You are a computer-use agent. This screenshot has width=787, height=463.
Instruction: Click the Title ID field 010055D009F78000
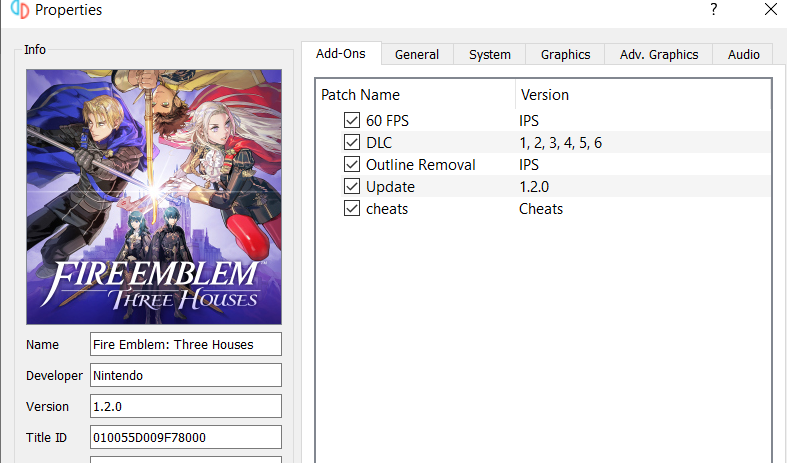[186, 437]
